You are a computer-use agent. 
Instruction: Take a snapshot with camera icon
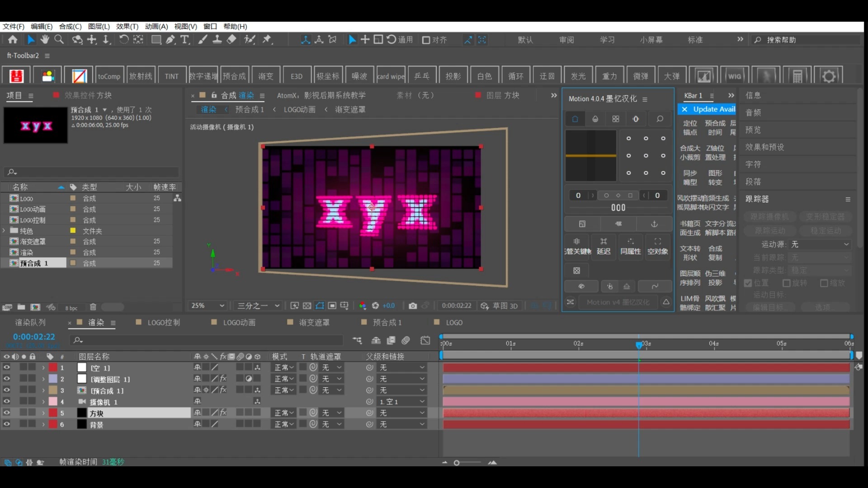point(413,306)
